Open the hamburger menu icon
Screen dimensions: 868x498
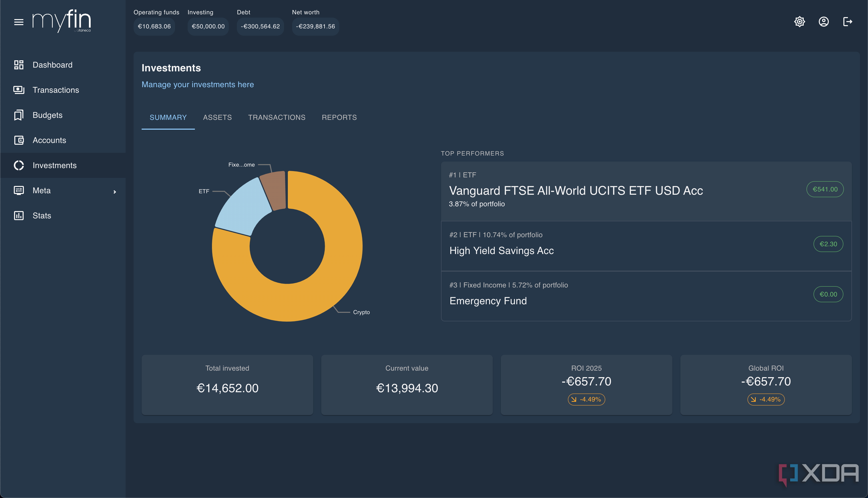click(19, 22)
